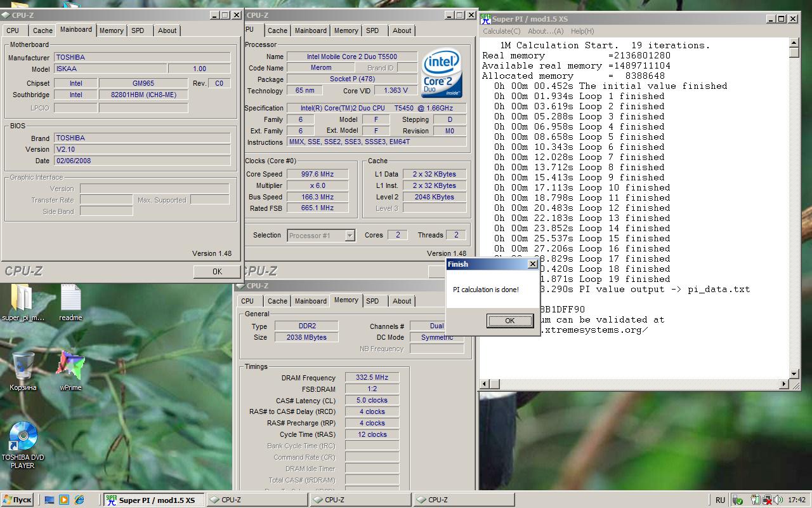812x508 pixels.
Task: Click the Multiplier value x 6.0
Action: [317, 185]
